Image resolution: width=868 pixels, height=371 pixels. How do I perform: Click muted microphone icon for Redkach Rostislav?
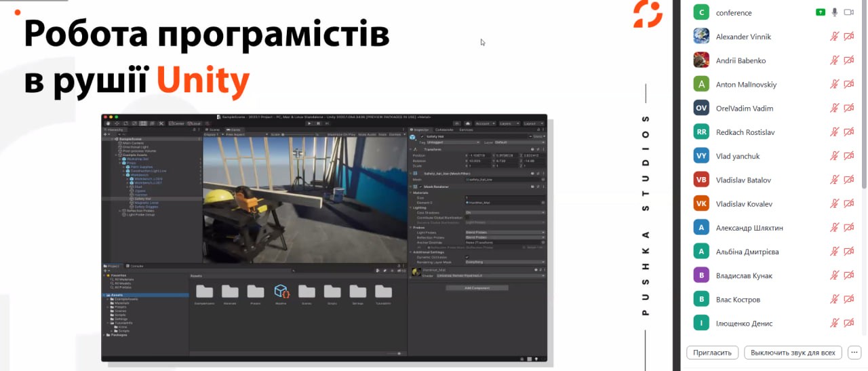tap(835, 132)
